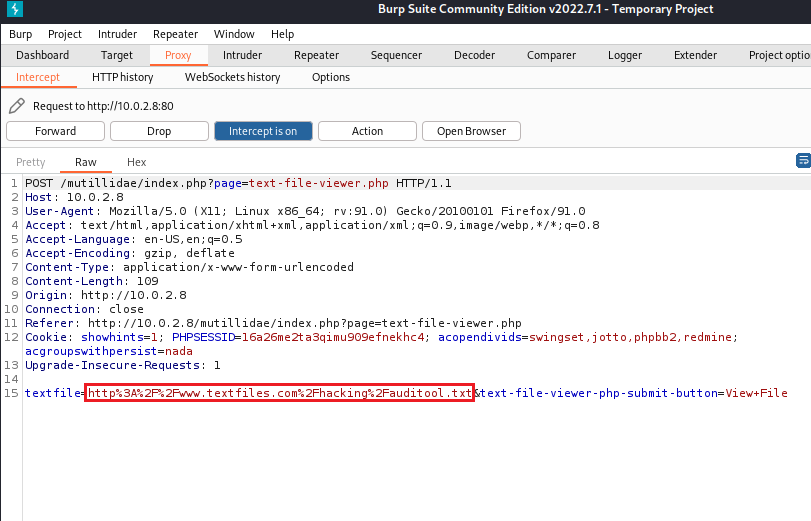Open the Extender tab

tap(695, 55)
